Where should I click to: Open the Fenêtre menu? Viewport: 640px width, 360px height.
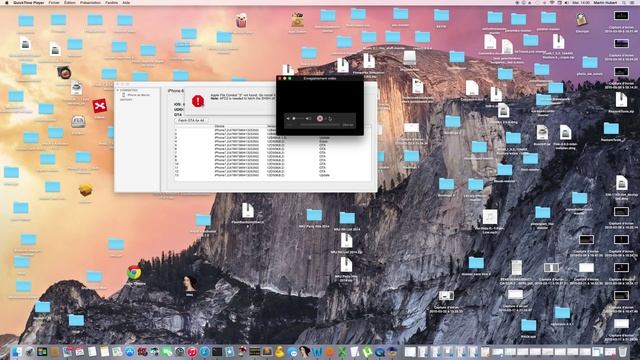click(111, 2)
